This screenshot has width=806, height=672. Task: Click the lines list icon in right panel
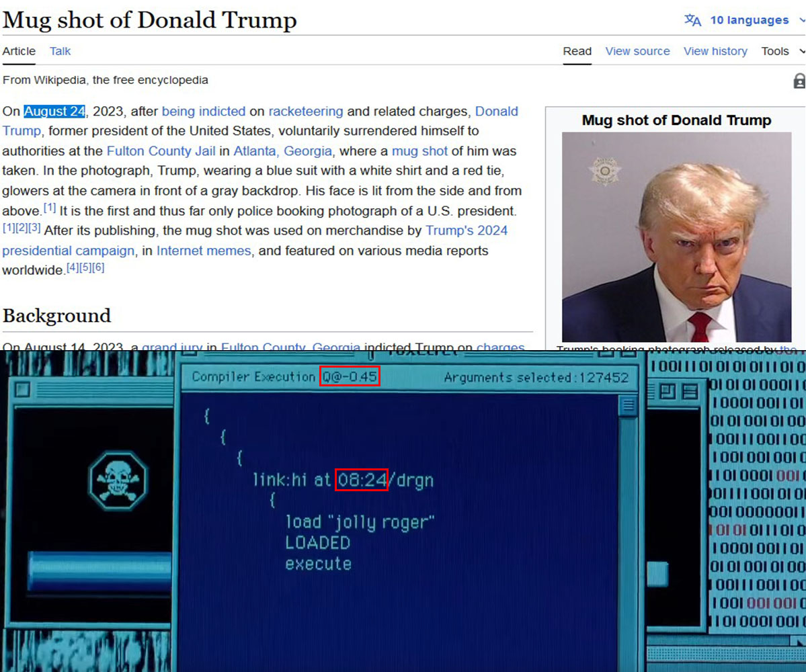coord(690,392)
